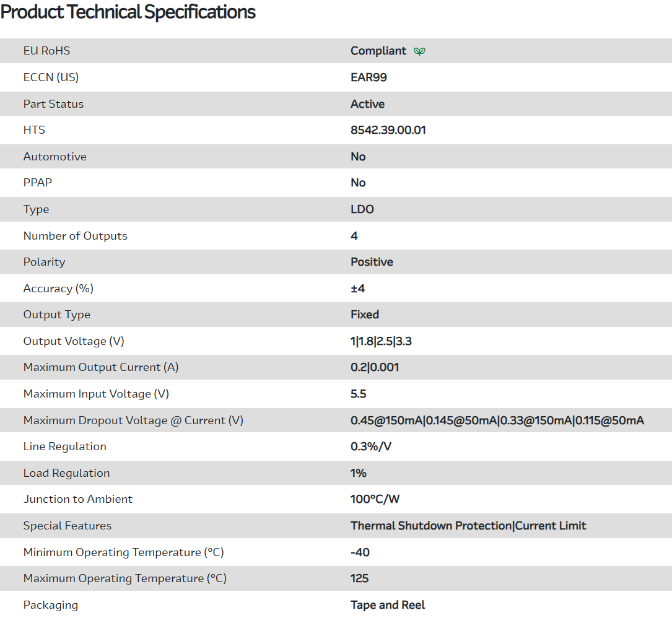
Task: Select the HTS code 8542.39.00.01
Action: (388, 130)
